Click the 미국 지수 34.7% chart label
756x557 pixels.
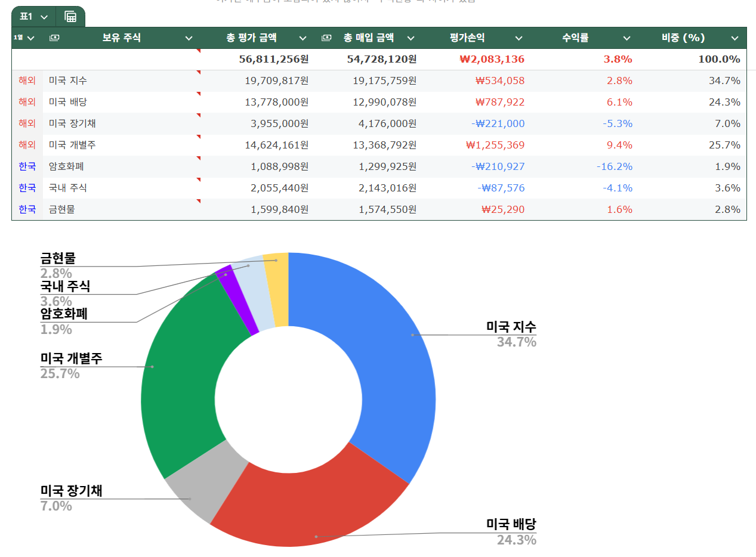tap(511, 334)
